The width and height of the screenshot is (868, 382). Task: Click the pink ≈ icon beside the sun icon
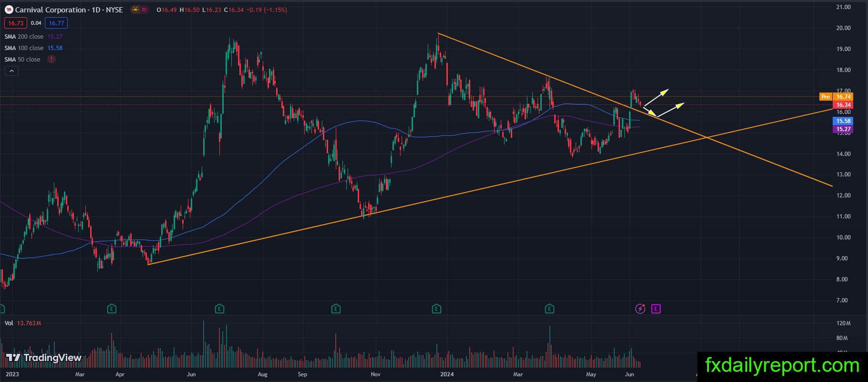point(145,10)
